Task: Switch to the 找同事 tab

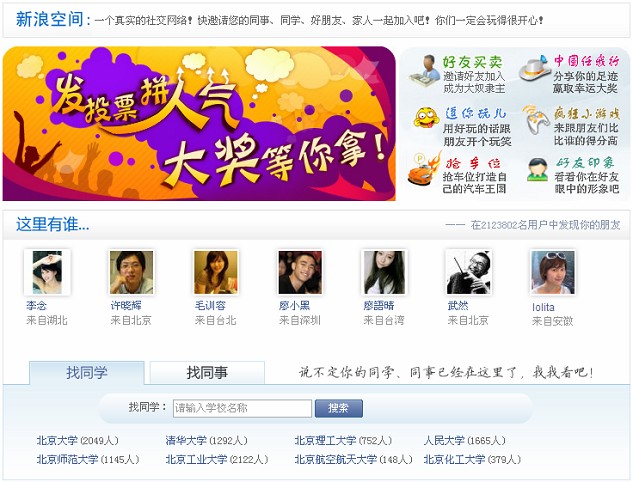Action: (207, 372)
